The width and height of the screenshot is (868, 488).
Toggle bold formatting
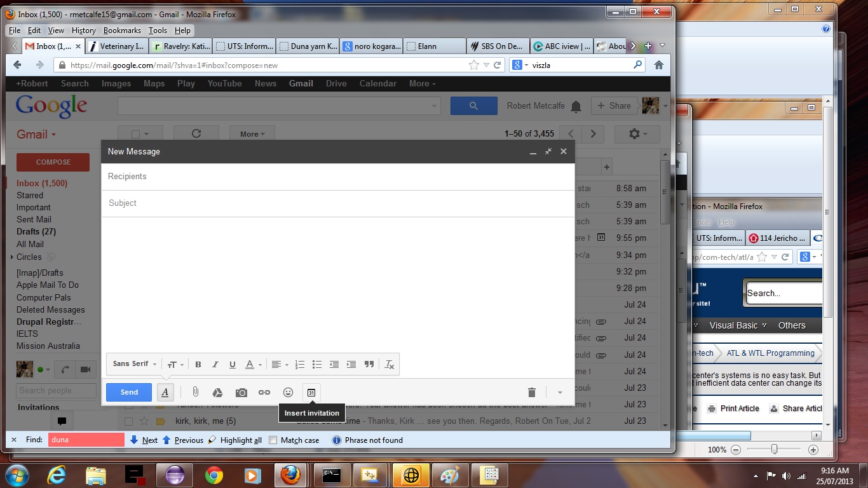198,364
